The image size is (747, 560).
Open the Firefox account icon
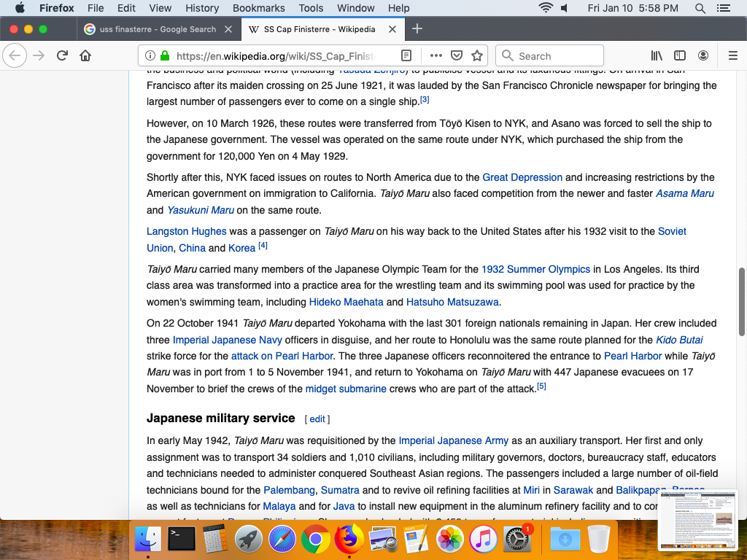pyautogui.click(x=703, y=56)
